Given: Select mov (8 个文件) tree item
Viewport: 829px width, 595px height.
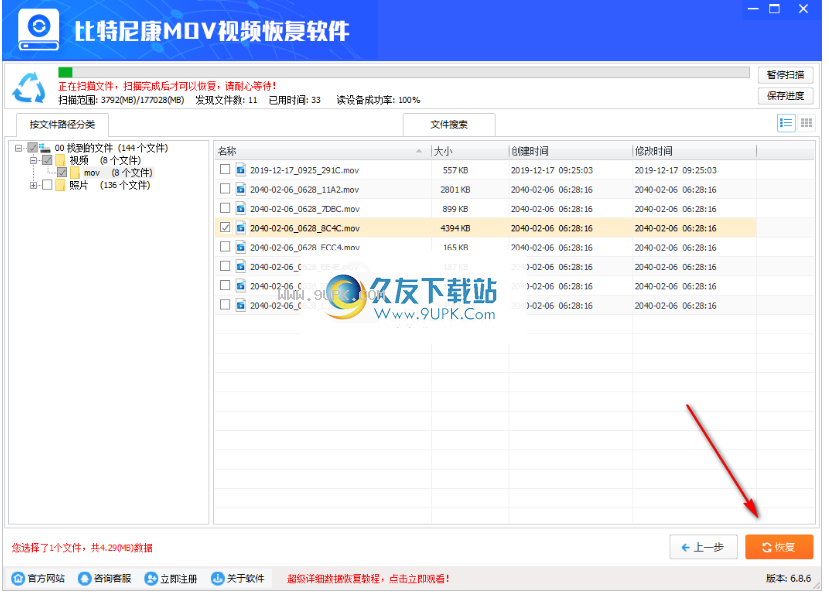Looking at the screenshot, I should [x=118, y=173].
